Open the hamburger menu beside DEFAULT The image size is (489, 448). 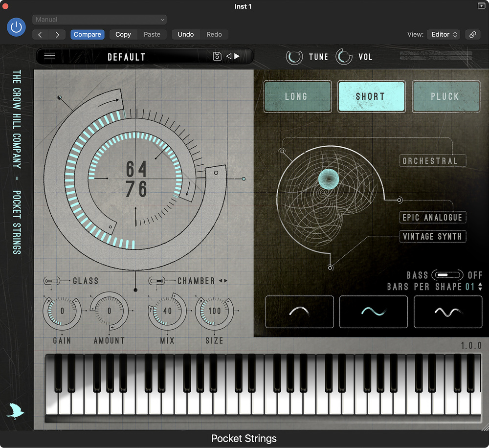tap(49, 56)
